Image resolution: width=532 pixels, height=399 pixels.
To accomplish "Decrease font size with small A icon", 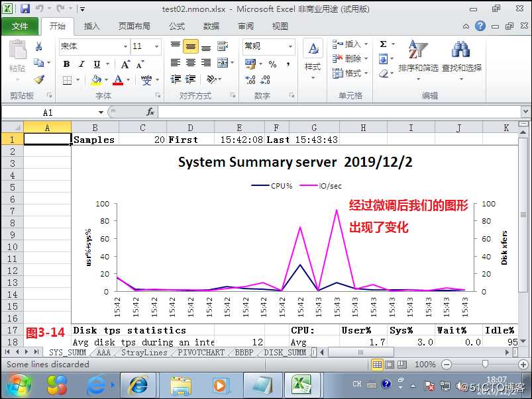I will 140,64.
